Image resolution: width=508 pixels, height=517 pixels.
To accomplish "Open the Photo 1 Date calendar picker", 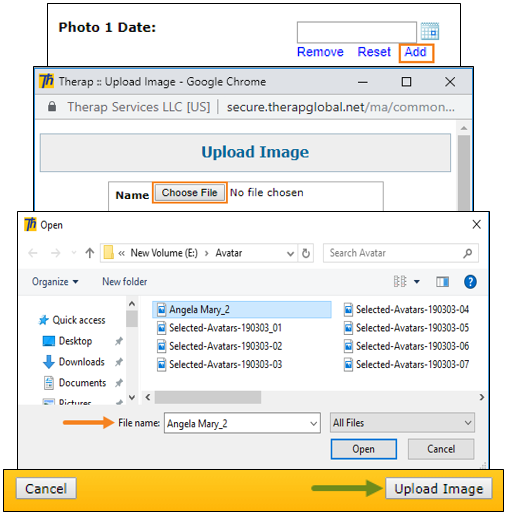I will pyautogui.click(x=429, y=31).
